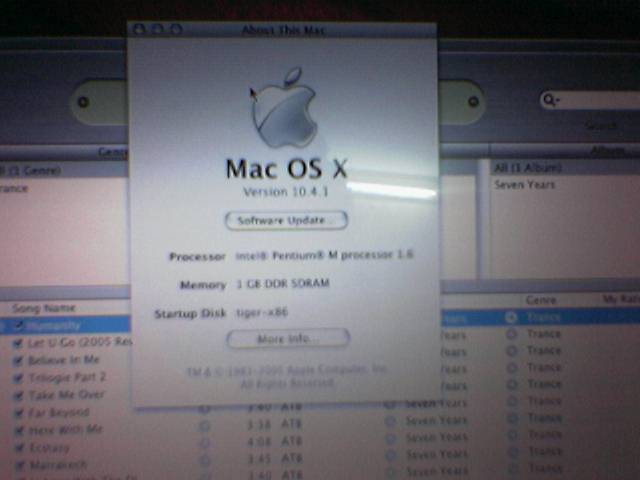
Task: Select the song Take Me Over
Action: [66, 395]
